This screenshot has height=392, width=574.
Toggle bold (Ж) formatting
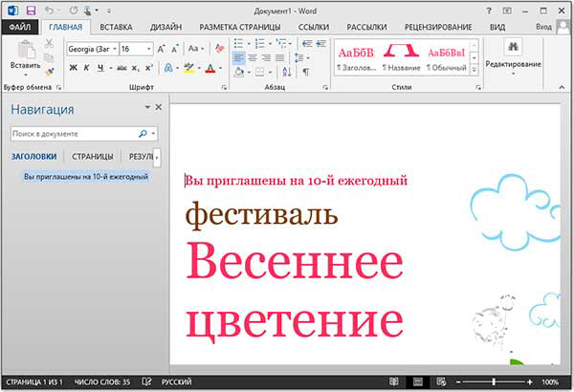(73, 68)
